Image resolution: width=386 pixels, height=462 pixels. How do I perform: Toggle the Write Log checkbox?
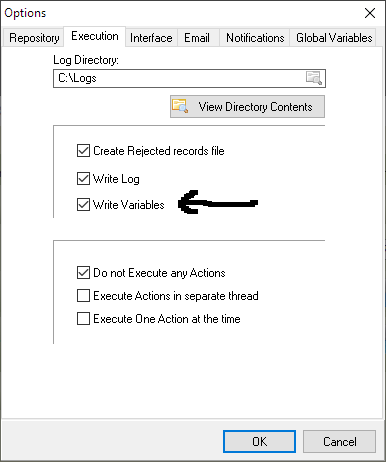[x=83, y=179]
